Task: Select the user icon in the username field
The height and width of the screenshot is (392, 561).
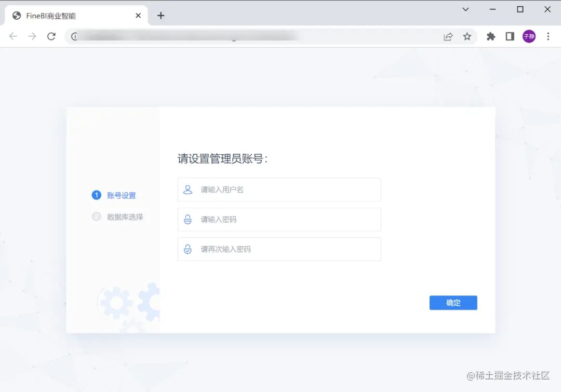Action: [x=188, y=190]
